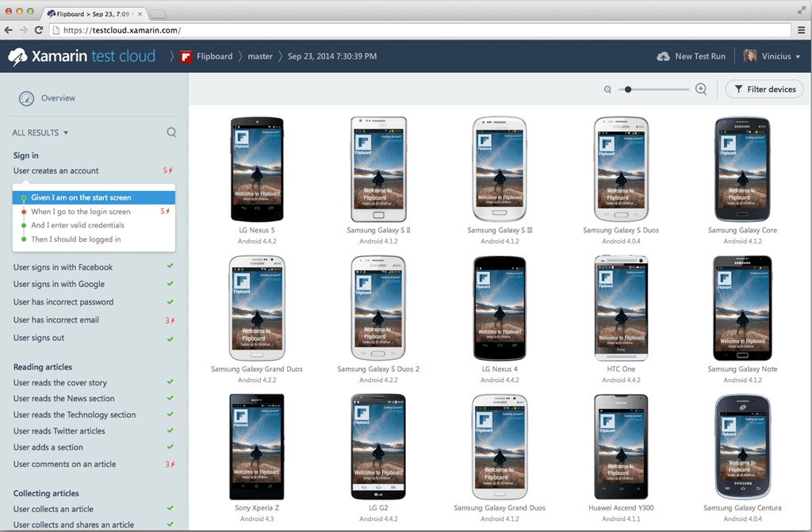Click failure icon beside User has incorrect email

pos(170,320)
